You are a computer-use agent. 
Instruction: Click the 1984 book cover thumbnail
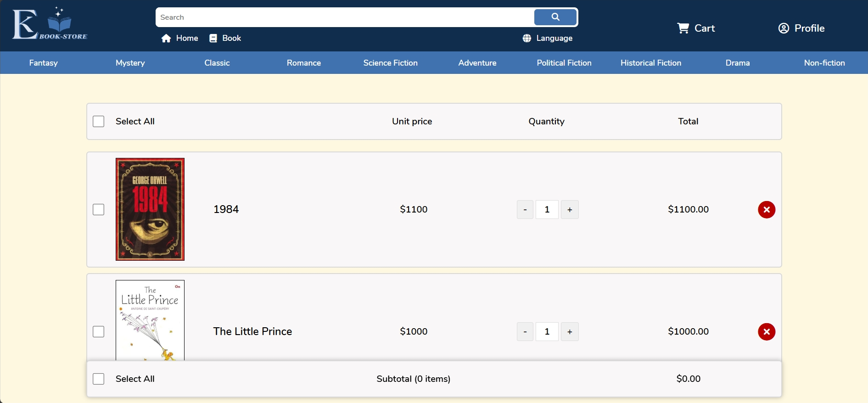[150, 209]
